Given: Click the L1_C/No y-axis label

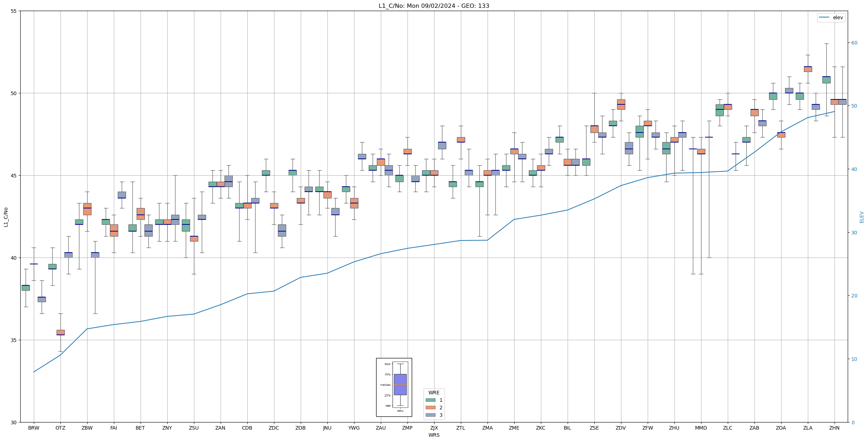Looking at the screenshot, I should tap(6, 217).
